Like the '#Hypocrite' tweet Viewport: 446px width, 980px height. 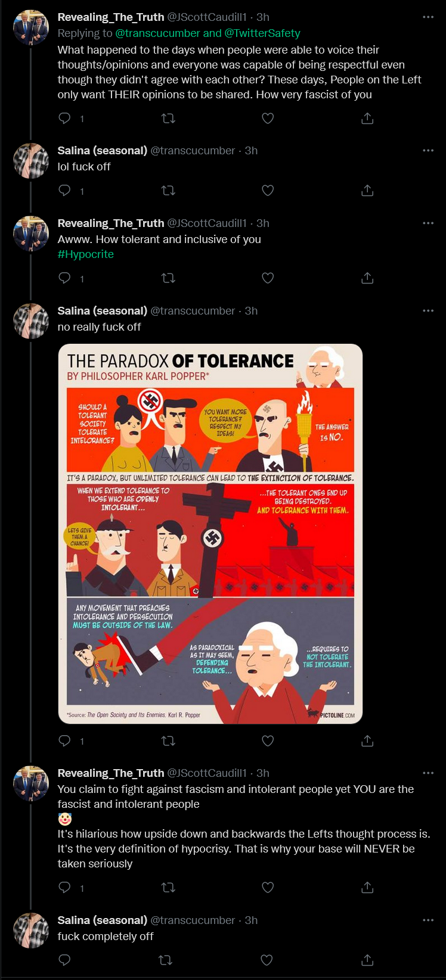pyautogui.click(x=268, y=278)
